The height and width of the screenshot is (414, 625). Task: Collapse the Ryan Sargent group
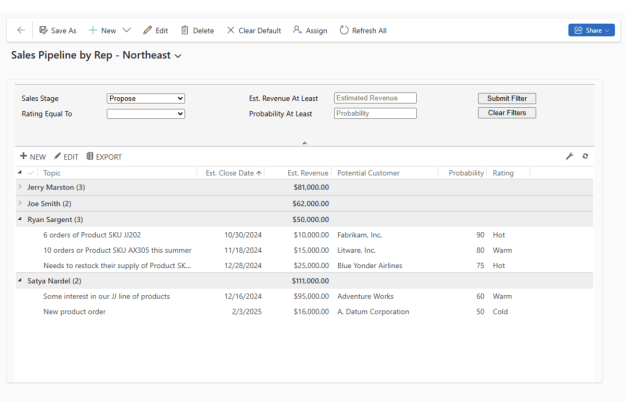[20, 219]
